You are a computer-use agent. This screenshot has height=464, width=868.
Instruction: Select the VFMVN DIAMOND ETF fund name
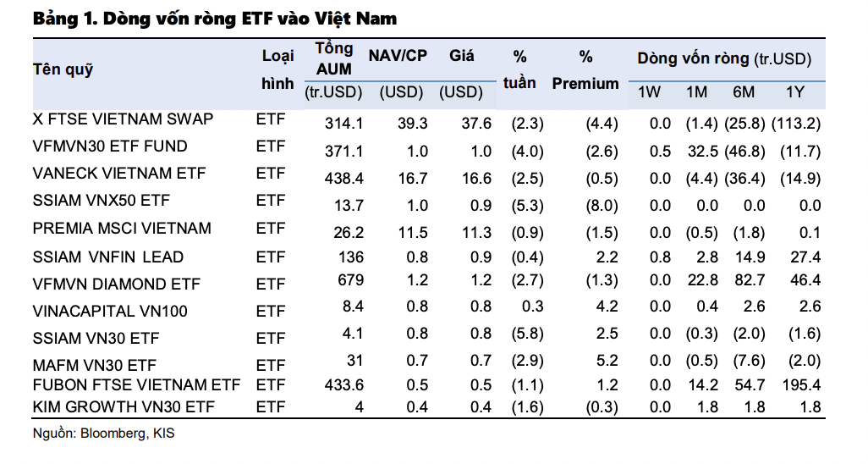(117, 284)
